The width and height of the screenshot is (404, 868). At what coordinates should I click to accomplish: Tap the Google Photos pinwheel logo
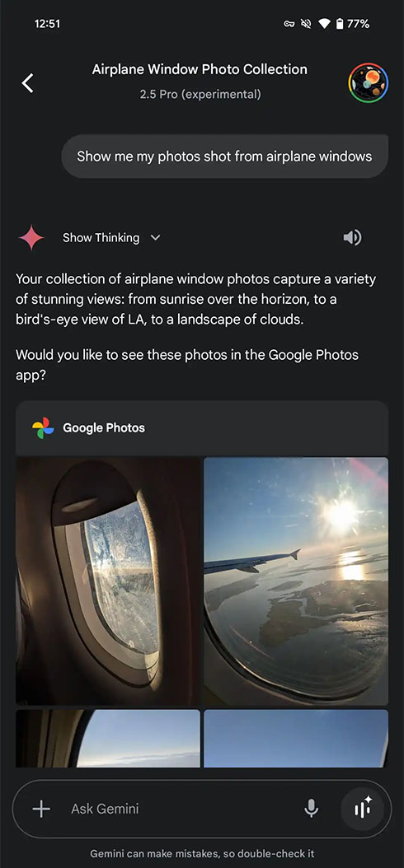click(x=43, y=428)
